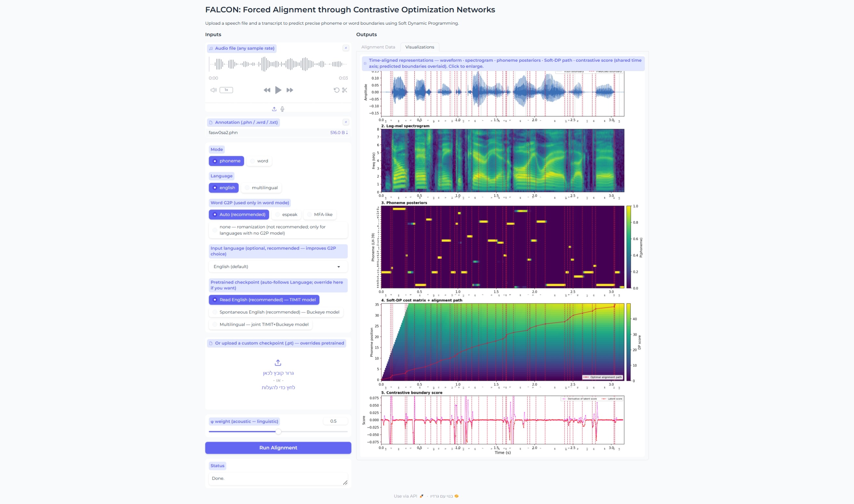
Task: Select Read English TIMIT model checkpoint
Action: click(264, 299)
